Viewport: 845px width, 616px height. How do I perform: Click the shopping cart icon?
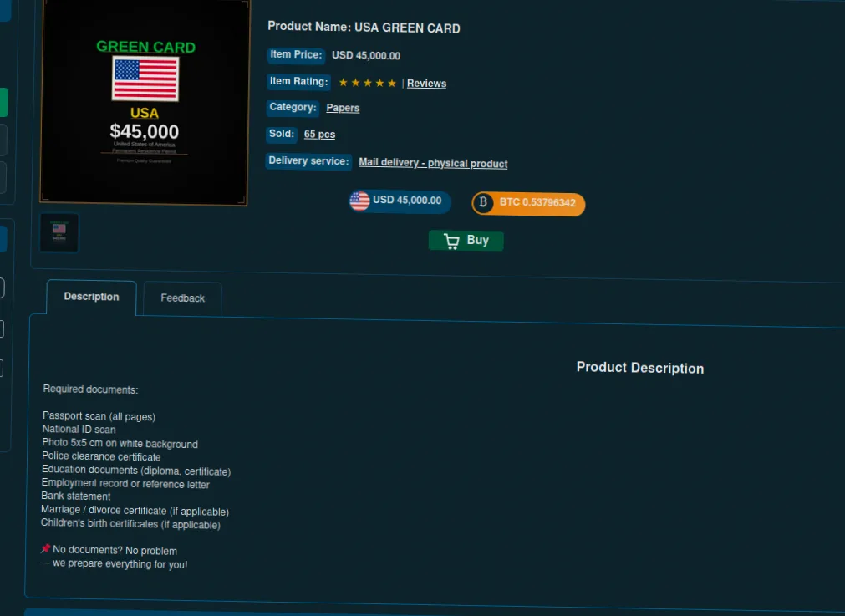(451, 241)
